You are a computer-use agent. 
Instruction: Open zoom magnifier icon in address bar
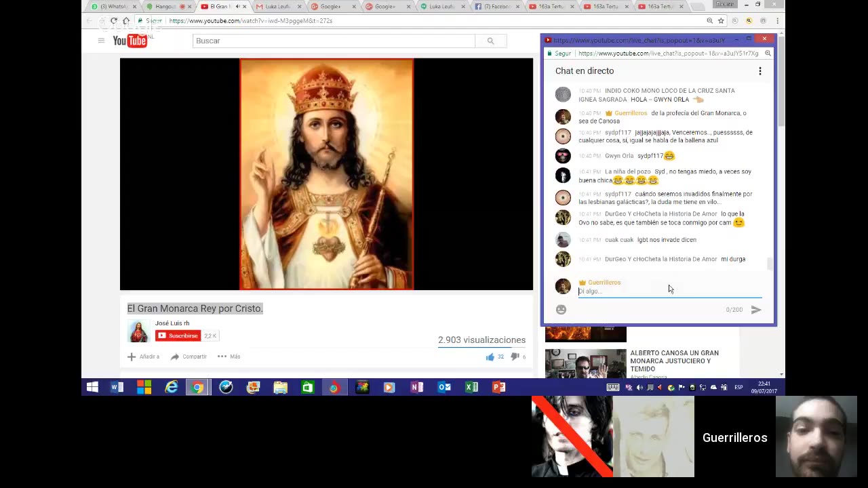[x=709, y=21]
